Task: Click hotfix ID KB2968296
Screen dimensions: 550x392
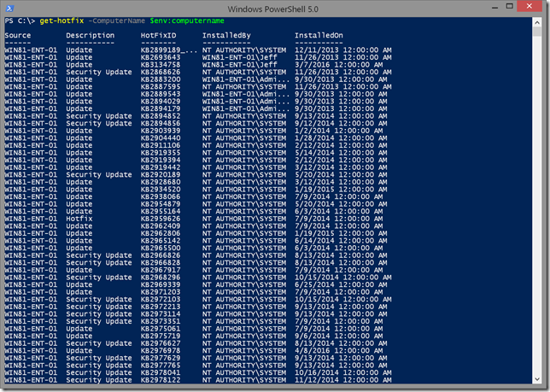Action: 161,278
